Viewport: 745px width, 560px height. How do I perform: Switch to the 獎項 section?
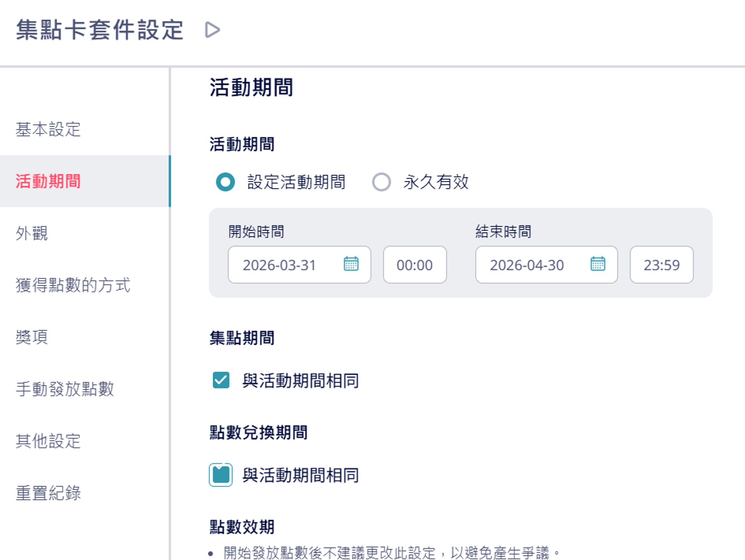pos(32,337)
